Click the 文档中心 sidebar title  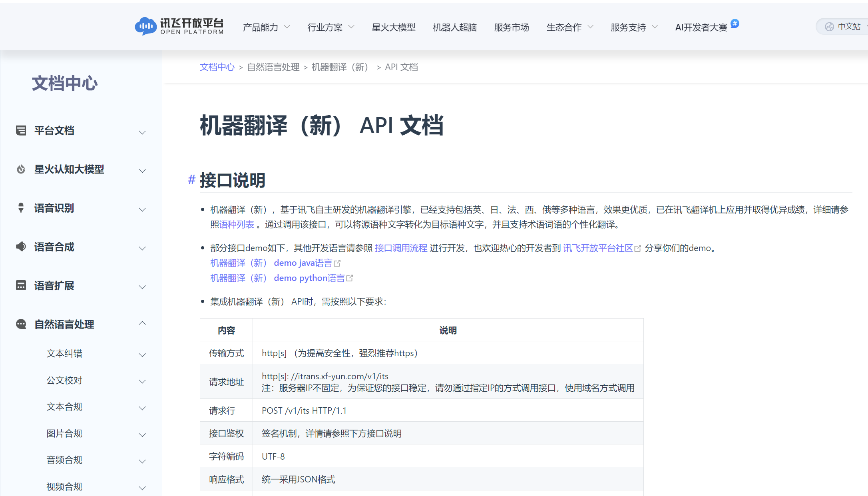(x=65, y=83)
